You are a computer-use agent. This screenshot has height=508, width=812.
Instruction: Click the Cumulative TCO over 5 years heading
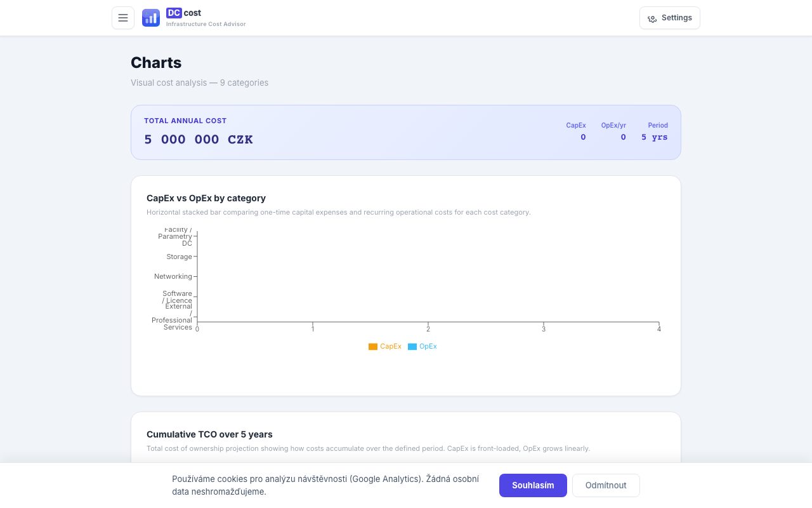209,434
